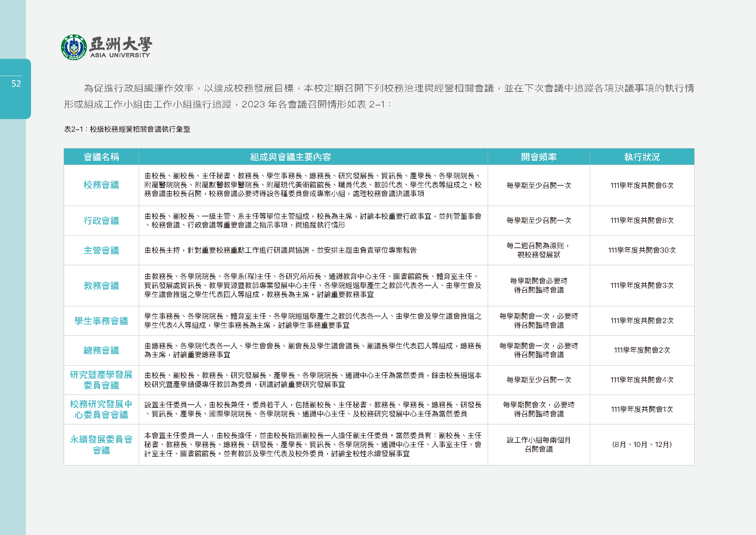The image size is (756, 535).
Task: Click the 111學年度共開會2次 cell in 學生事務會議 row
Action: click(642, 321)
